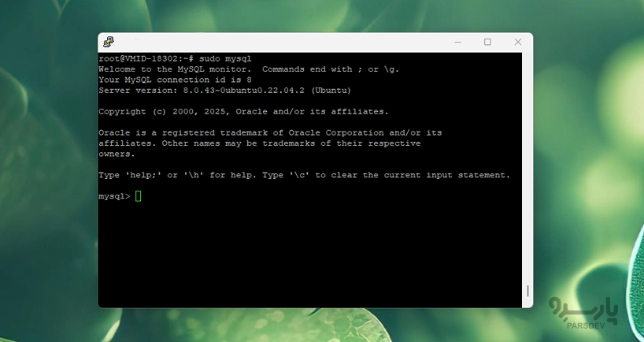Click the "mysql>" prompt text
The image size is (644, 342).
[x=114, y=196]
